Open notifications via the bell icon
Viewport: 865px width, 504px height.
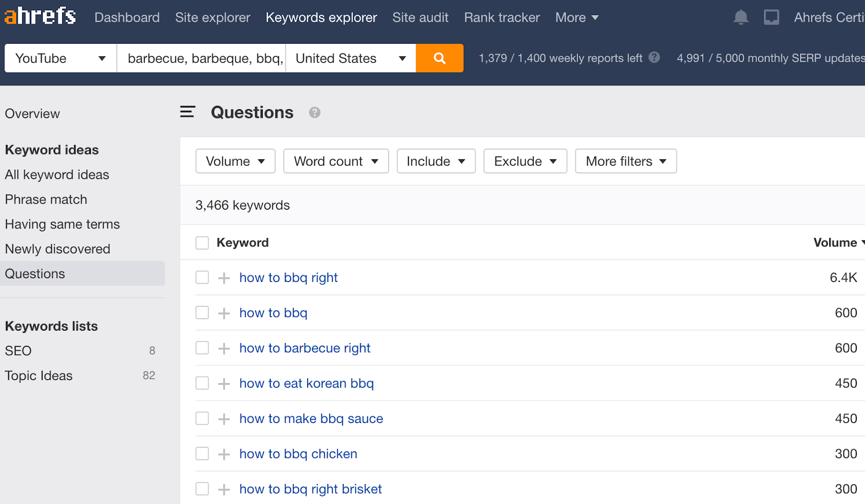point(741,17)
